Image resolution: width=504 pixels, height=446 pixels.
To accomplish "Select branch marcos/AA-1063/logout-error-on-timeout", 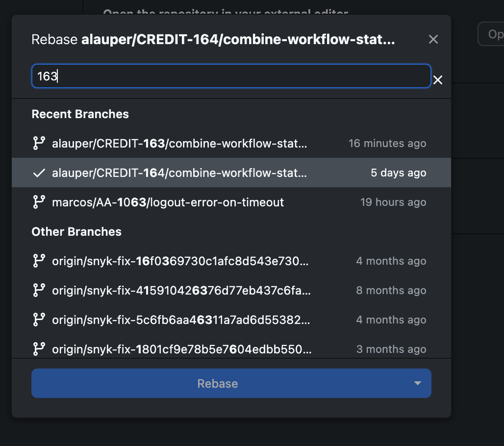I will click(168, 202).
